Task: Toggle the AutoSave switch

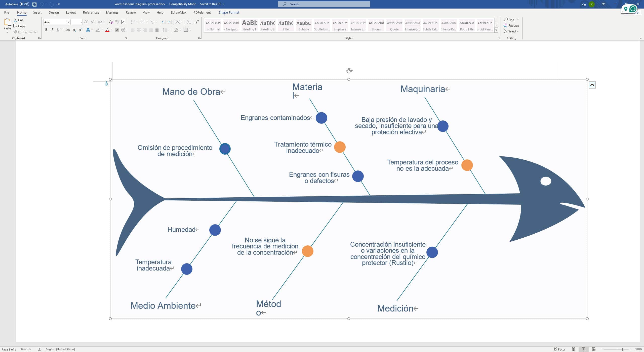Action: pyautogui.click(x=24, y=4)
